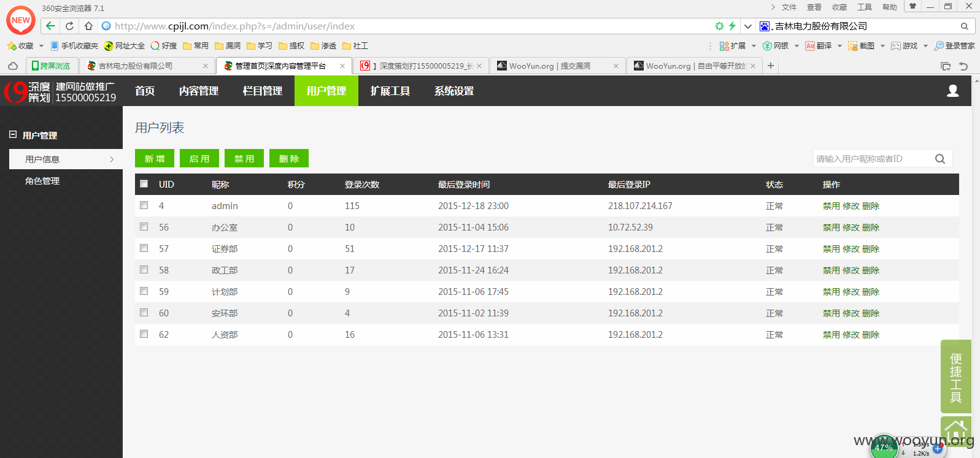Open the 提权 bookmark folder

point(291,46)
